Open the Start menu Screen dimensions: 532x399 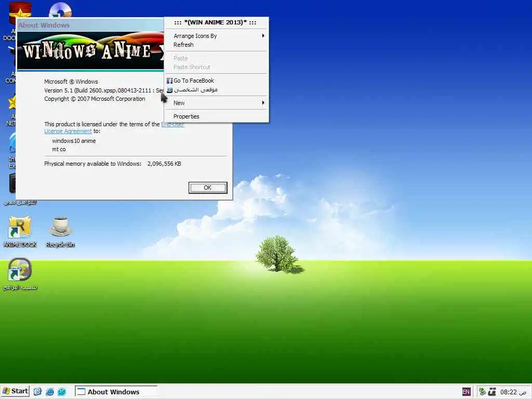(x=15, y=391)
